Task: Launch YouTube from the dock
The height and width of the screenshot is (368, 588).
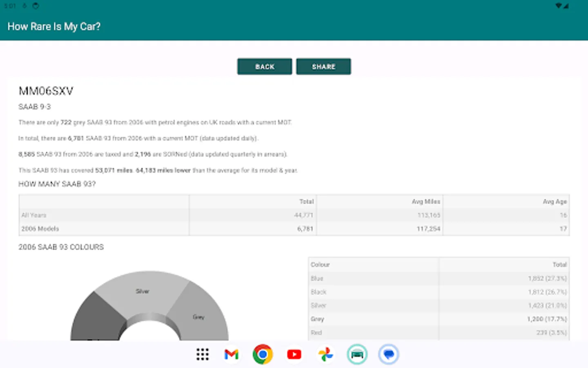Action: (x=294, y=354)
